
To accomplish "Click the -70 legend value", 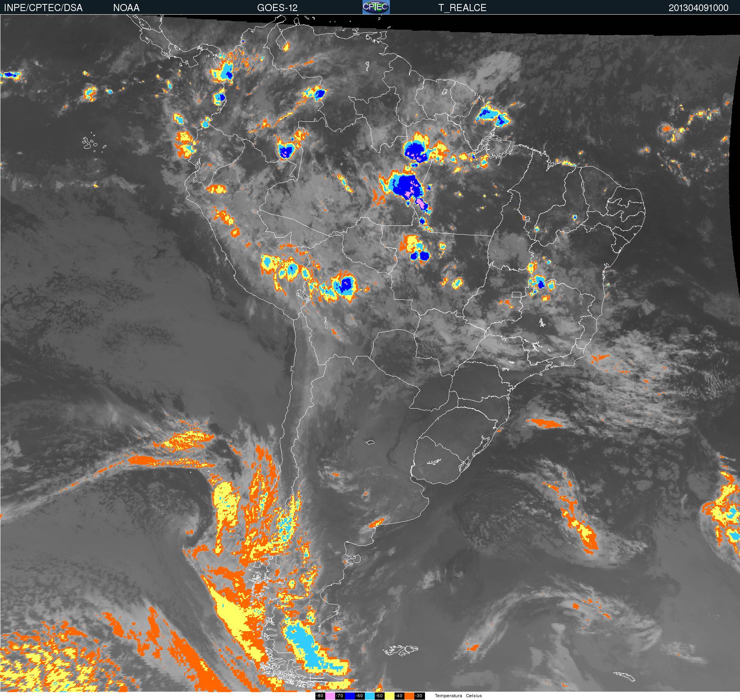I will point(340,696).
